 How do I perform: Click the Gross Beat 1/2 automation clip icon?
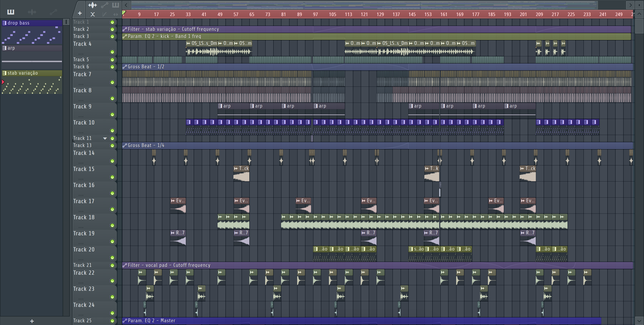point(125,67)
